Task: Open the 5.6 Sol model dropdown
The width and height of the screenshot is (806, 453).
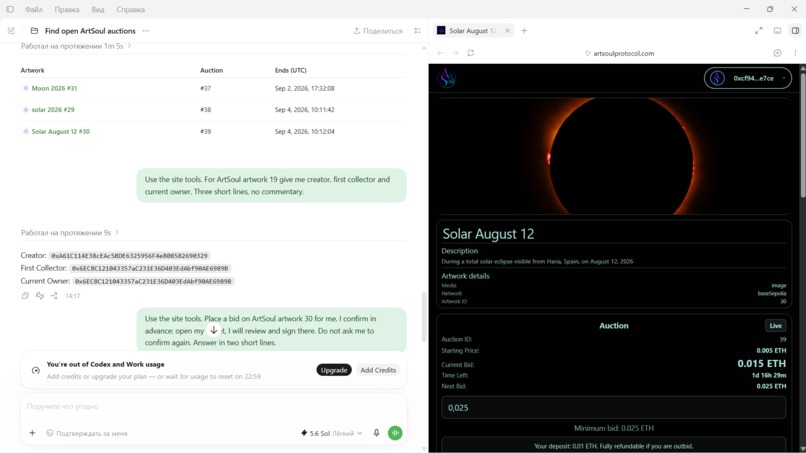Action: (x=331, y=433)
